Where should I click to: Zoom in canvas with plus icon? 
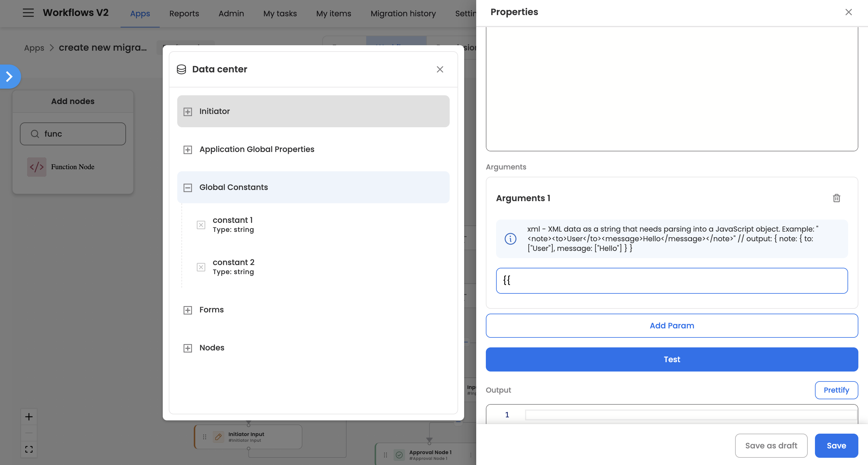pyautogui.click(x=29, y=417)
